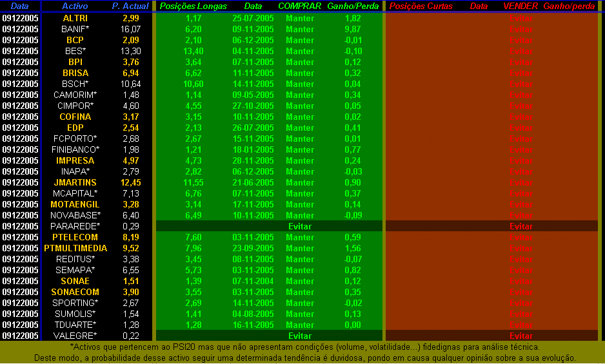Select the MOTAENGIL asset name cell
The width and height of the screenshot is (605, 364).
tap(75, 204)
